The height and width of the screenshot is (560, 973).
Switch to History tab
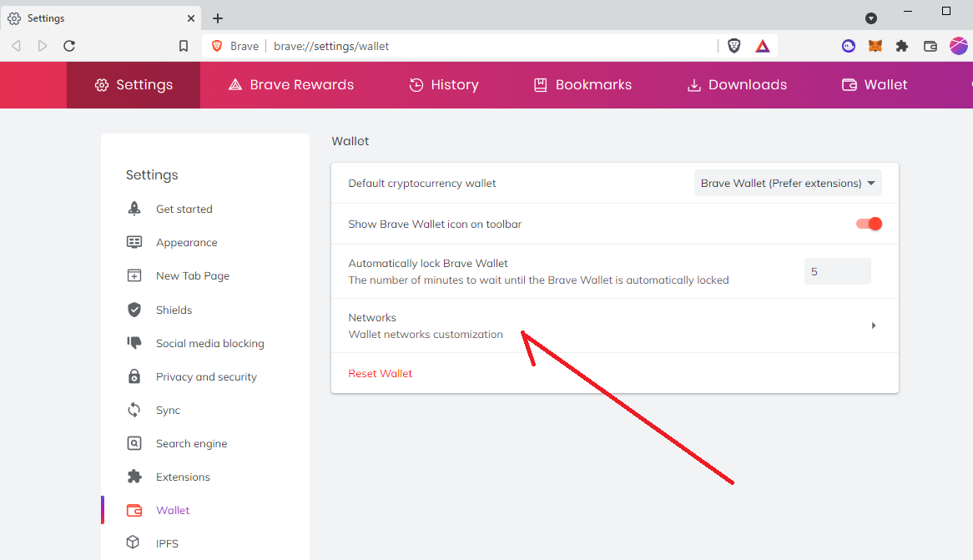pos(444,85)
